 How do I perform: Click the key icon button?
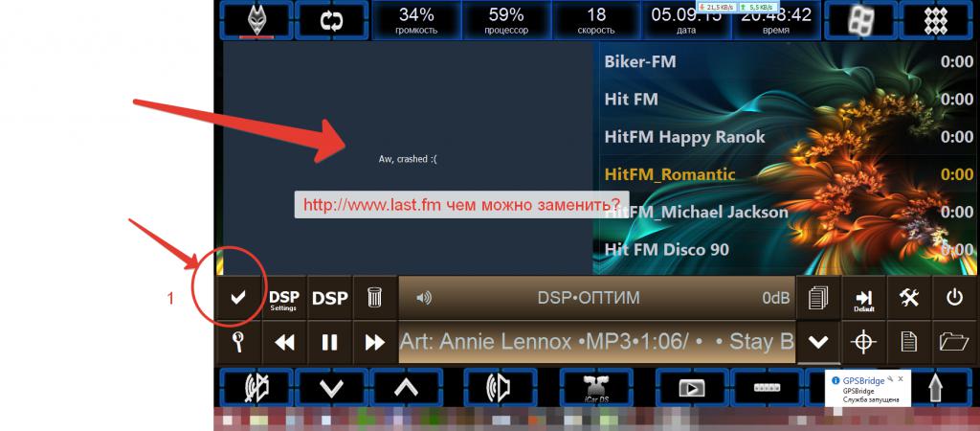coord(238,342)
